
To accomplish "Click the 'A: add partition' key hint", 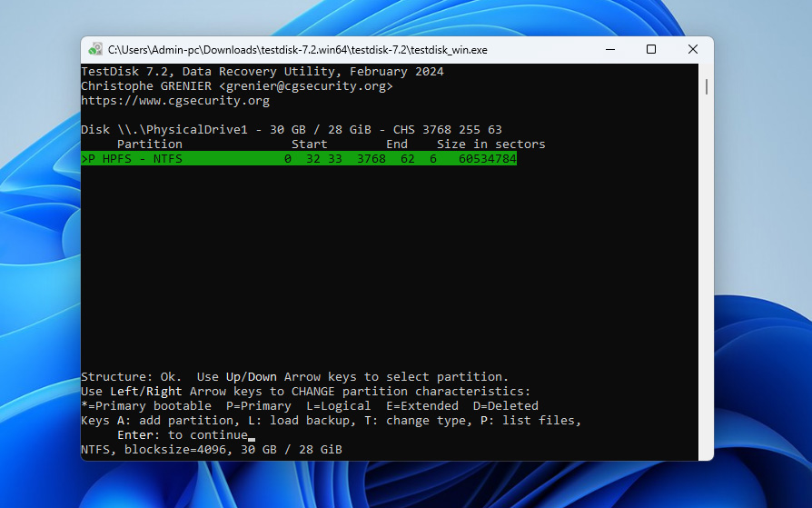I will 175,421.
